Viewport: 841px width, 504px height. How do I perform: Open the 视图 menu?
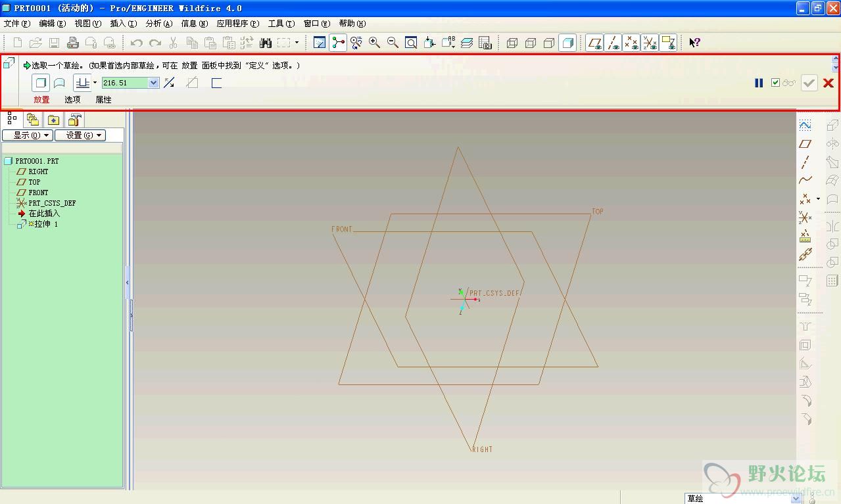tap(88, 24)
